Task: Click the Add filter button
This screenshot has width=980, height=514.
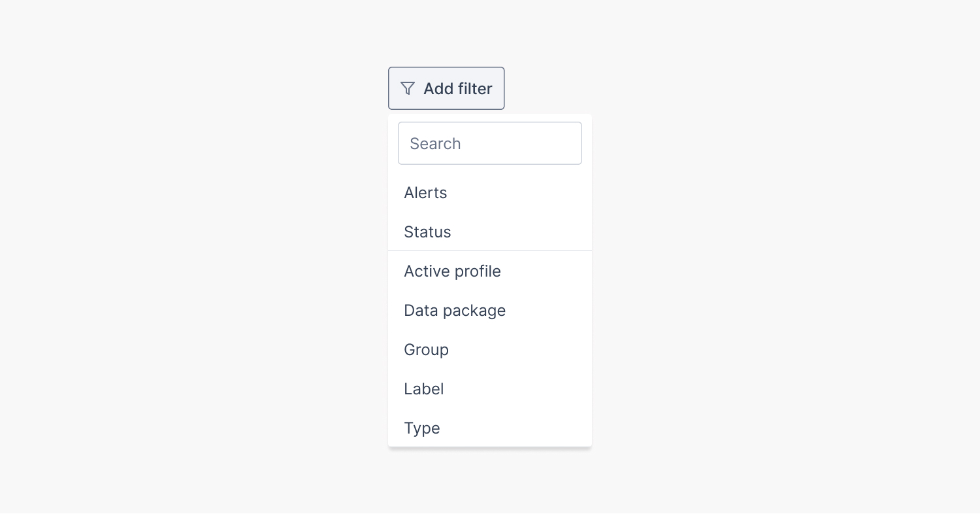Action: tap(446, 88)
